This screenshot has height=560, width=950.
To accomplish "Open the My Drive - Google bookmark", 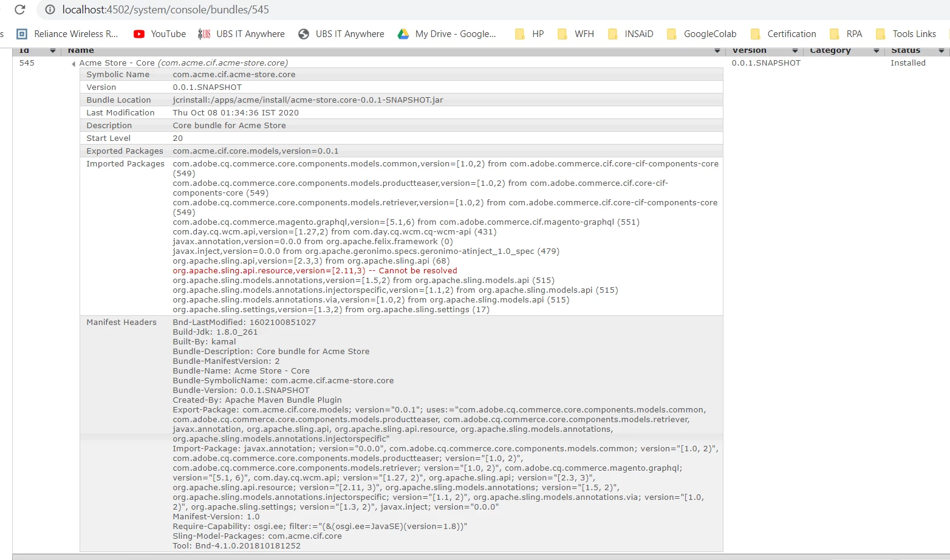I will point(447,34).
